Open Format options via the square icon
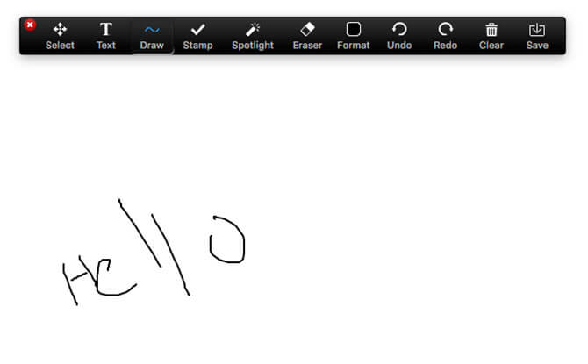Screen dimensions: 588x364 [353, 30]
